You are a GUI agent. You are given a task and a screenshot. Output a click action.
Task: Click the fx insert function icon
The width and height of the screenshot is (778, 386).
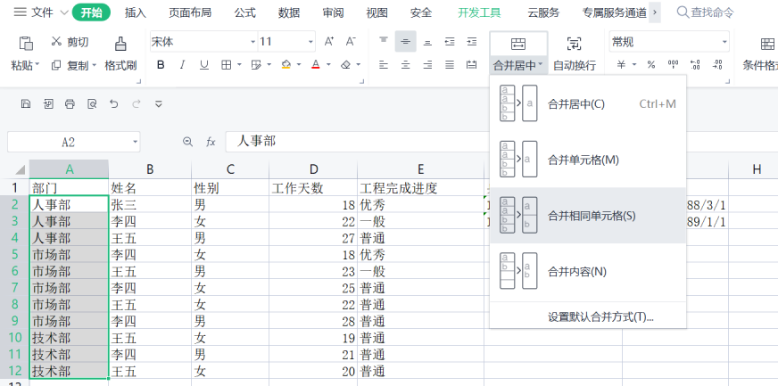pyautogui.click(x=211, y=142)
